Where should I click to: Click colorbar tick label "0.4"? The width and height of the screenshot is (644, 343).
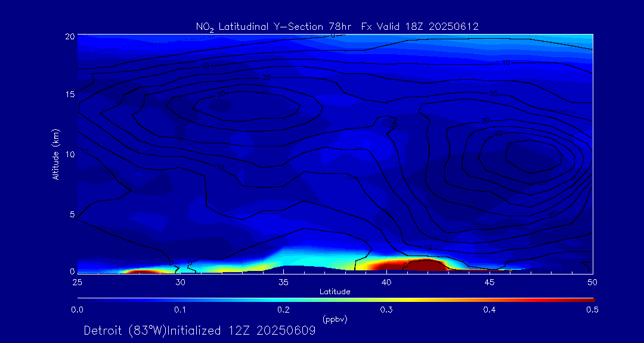click(x=490, y=310)
